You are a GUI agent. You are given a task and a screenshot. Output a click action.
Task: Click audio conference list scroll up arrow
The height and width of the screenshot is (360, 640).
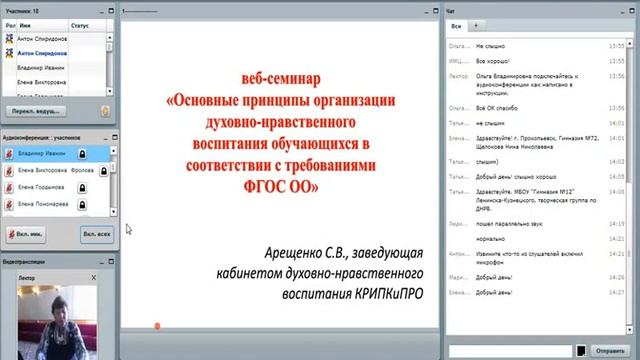(x=113, y=151)
